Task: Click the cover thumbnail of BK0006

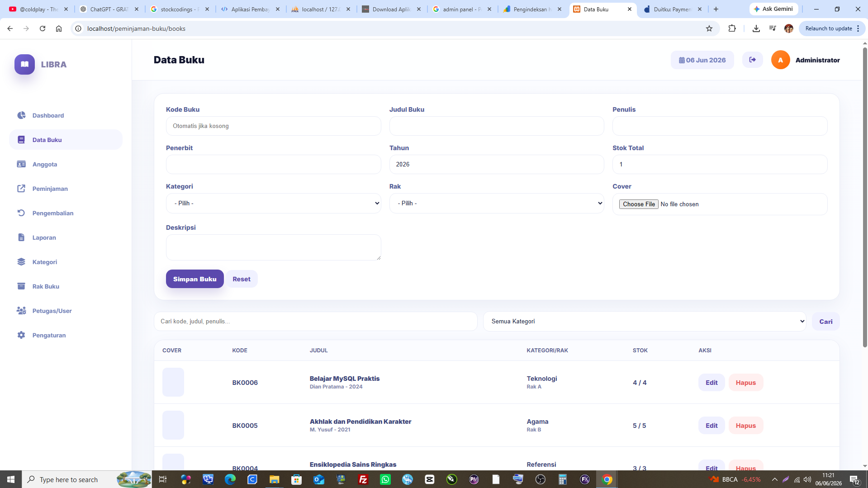Action: click(173, 382)
